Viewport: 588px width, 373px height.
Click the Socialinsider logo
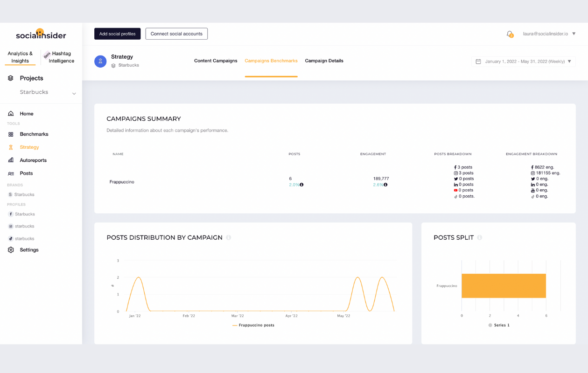[41, 35]
